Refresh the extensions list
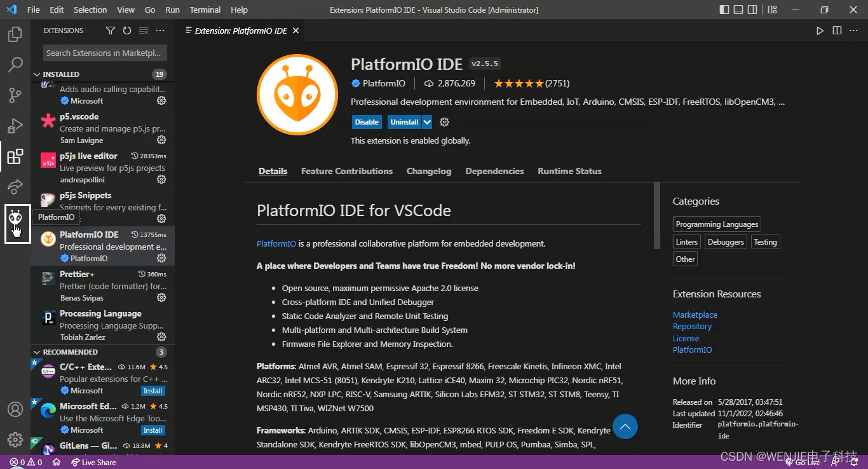This screenshot has width=868, height=469. [x=127, y=31]
